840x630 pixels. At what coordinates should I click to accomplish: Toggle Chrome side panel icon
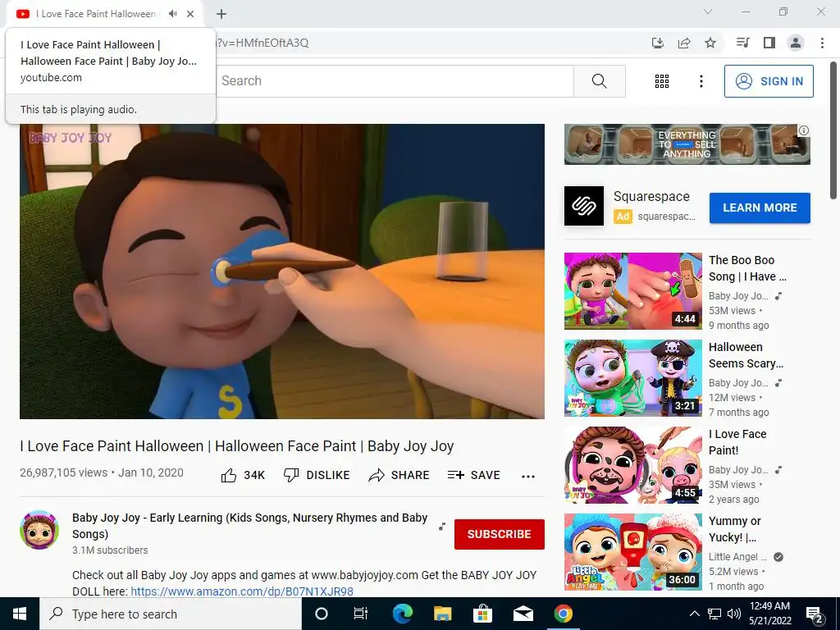pos(769,43)
